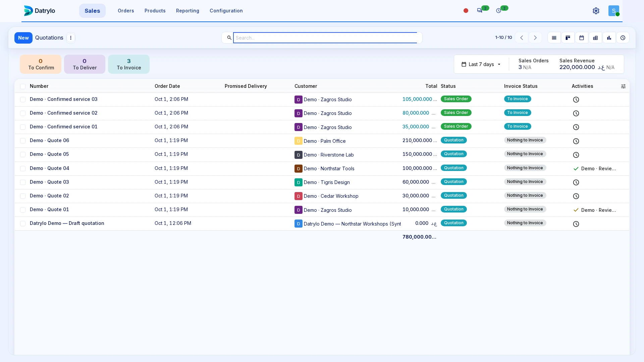Open the user avatar menu
The width and height of the screenshot is (644, 362).
coord(614,11)
